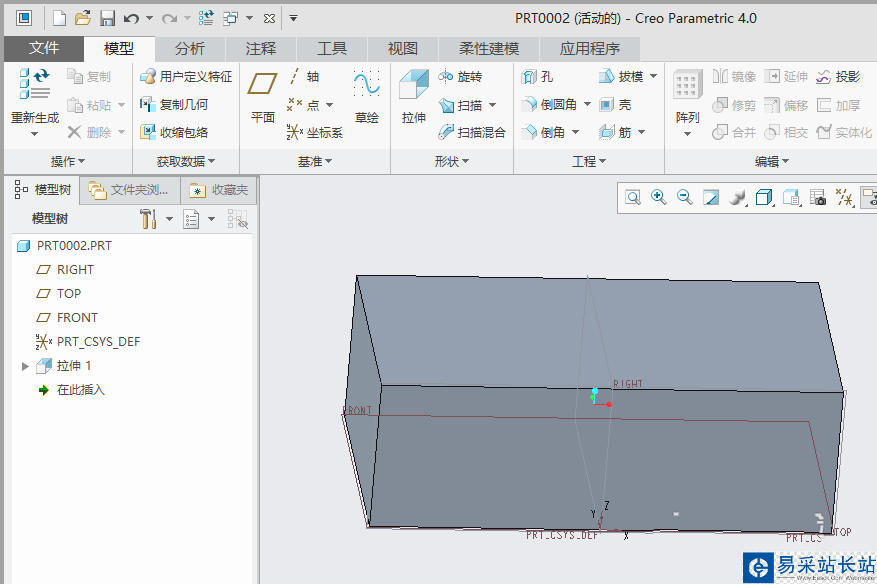Viewport: 877px width, 584px height.
Task: Open the 基准 group dropdown
Action: 315,161
